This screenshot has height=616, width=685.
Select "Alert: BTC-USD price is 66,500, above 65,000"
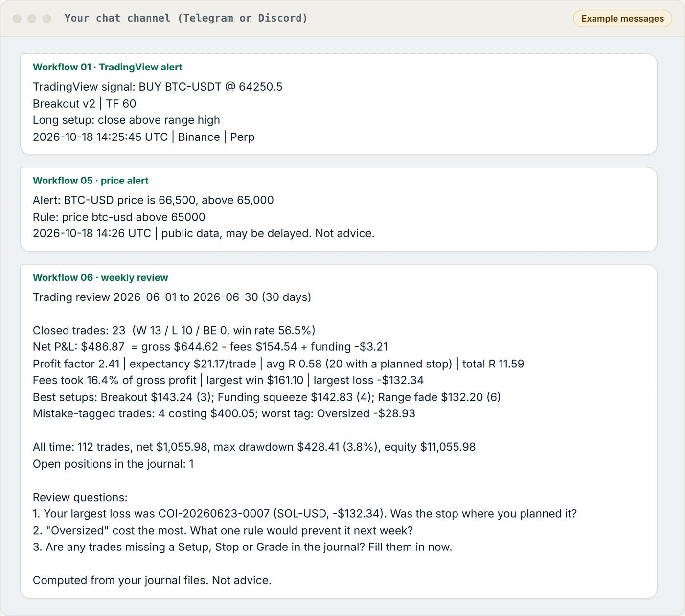[153, 200]
